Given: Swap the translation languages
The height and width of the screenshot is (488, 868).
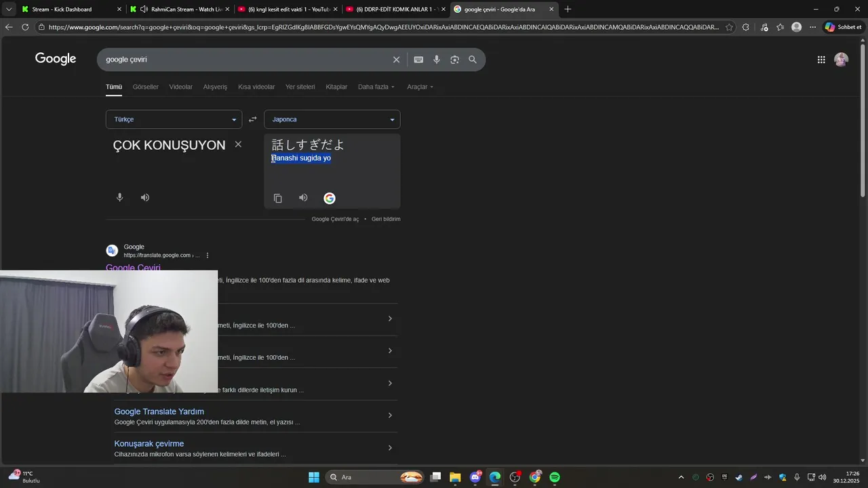Looking at the screenshot, I should pyautogui.click(x=252, y=119).
